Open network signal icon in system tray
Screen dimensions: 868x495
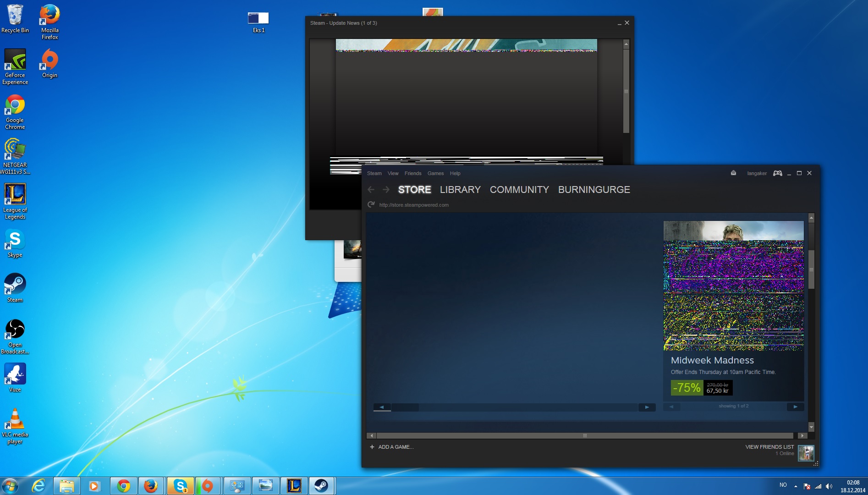(x=818, y=486)
